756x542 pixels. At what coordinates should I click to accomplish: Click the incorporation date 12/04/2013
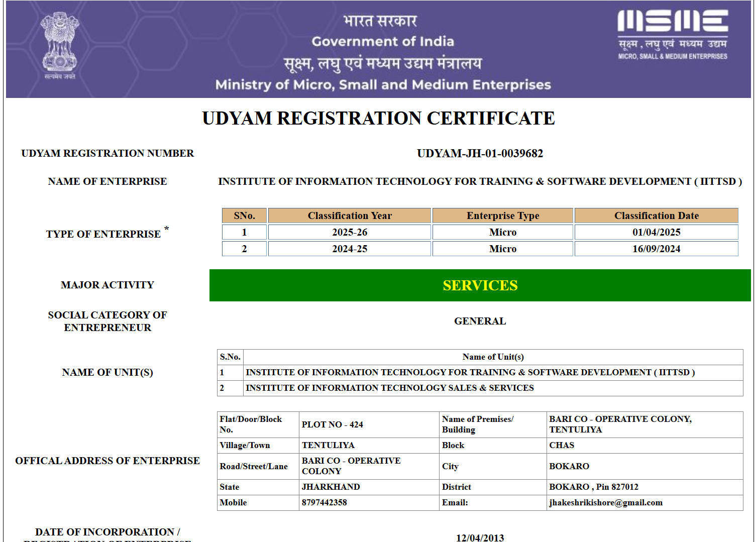(480, 537)
